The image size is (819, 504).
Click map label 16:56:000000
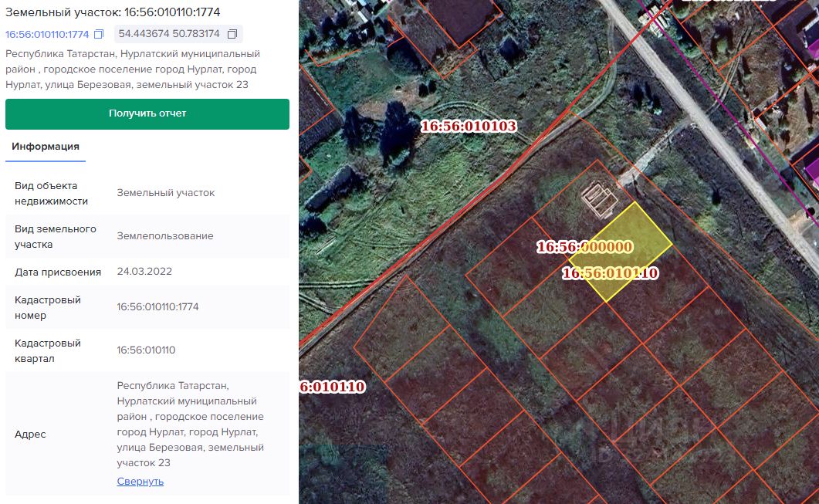point(585,246)
